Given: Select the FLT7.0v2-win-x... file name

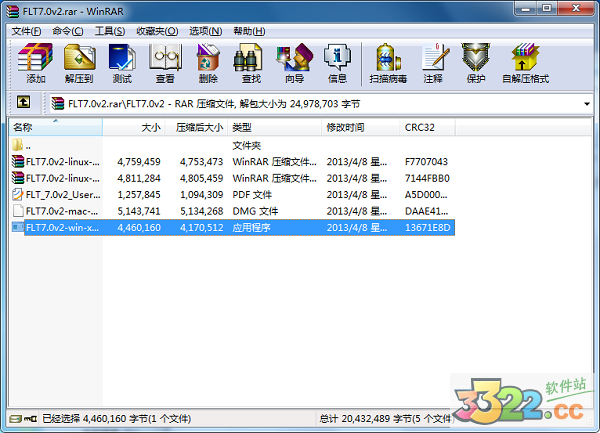Looking at the screenshot, I should (62, 228).
